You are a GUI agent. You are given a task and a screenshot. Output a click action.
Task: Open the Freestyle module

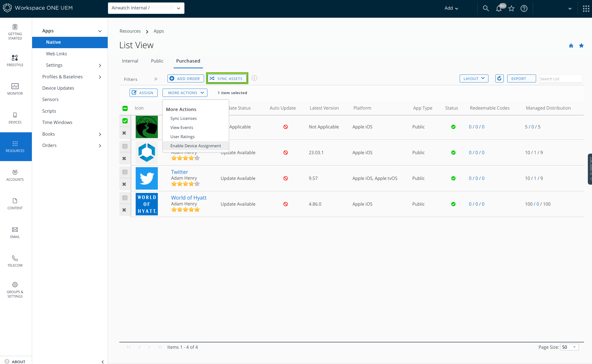[x=15, y=61]
